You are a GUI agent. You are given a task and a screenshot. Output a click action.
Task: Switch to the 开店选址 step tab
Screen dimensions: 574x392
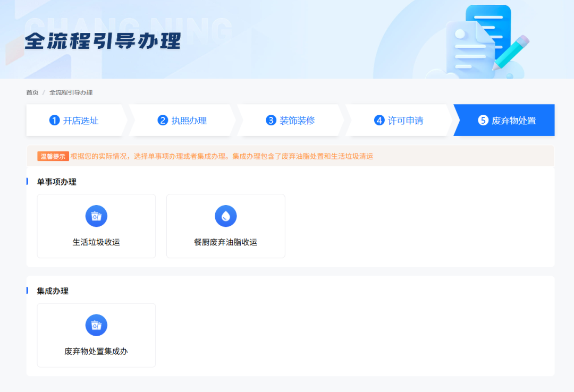[81, 121]
